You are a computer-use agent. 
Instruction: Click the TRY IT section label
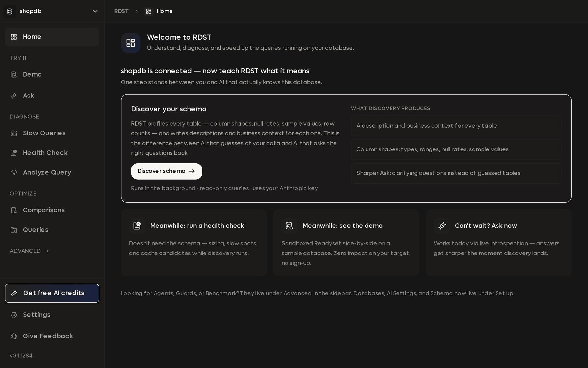point(19,58)
